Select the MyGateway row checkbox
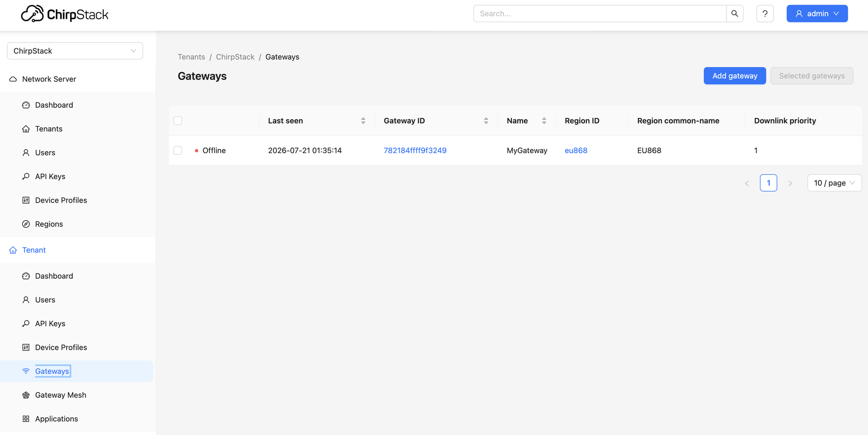868x435 pixels. [178, 151]
